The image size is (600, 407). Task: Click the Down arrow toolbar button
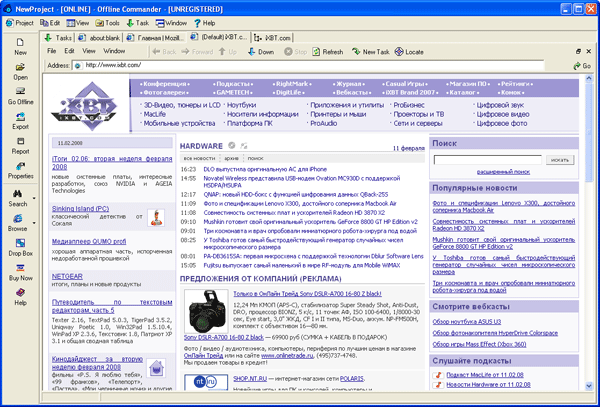tap(261, 52)
